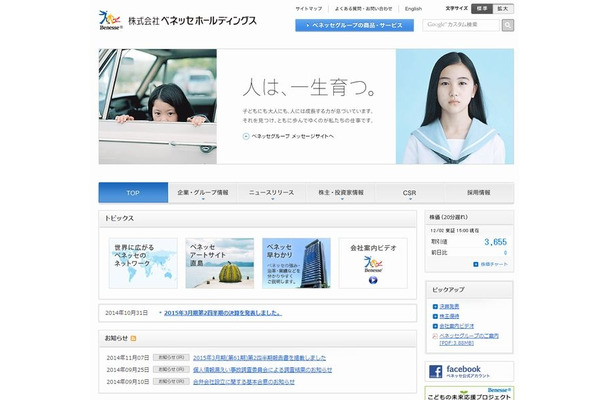Expand the CSR menu
The width and height of the screenshot is (610, 400).
click(410, 193)
